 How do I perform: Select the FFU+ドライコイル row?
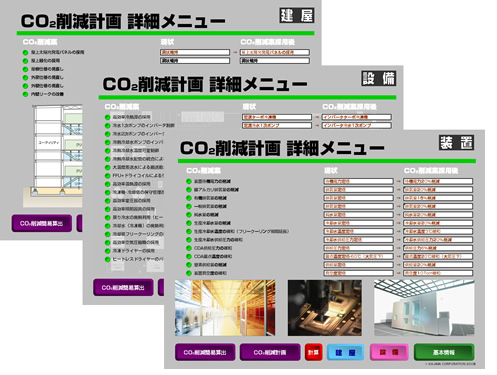click(138, 175)
